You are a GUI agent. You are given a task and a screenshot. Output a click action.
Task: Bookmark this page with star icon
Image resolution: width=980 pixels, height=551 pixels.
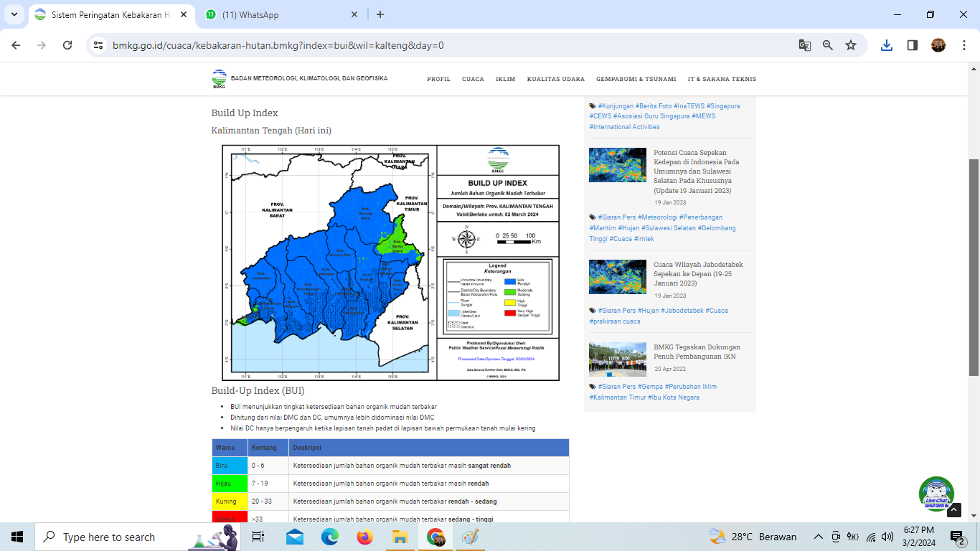coord(851,45)
